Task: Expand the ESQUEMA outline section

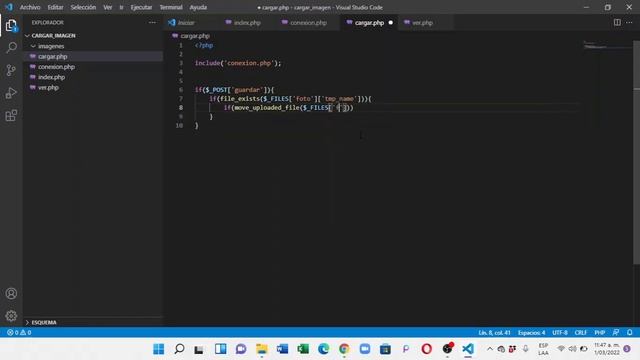Action: tap(93, 322)
